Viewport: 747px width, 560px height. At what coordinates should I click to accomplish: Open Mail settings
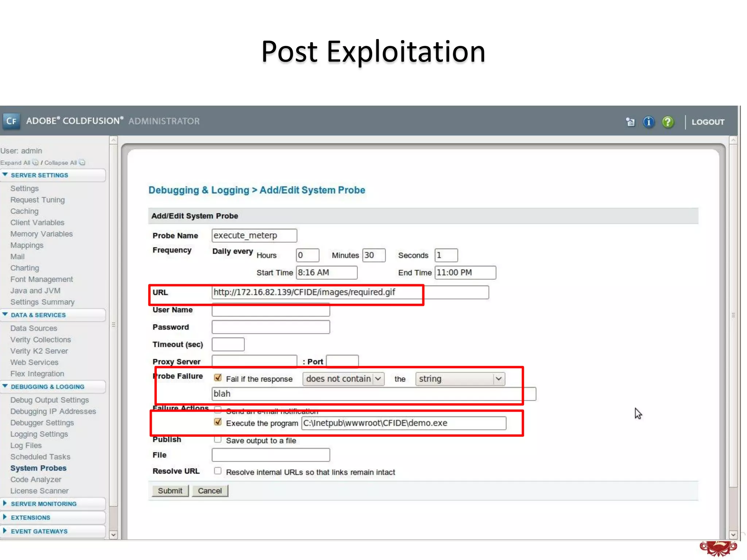(x=18, y=256)
